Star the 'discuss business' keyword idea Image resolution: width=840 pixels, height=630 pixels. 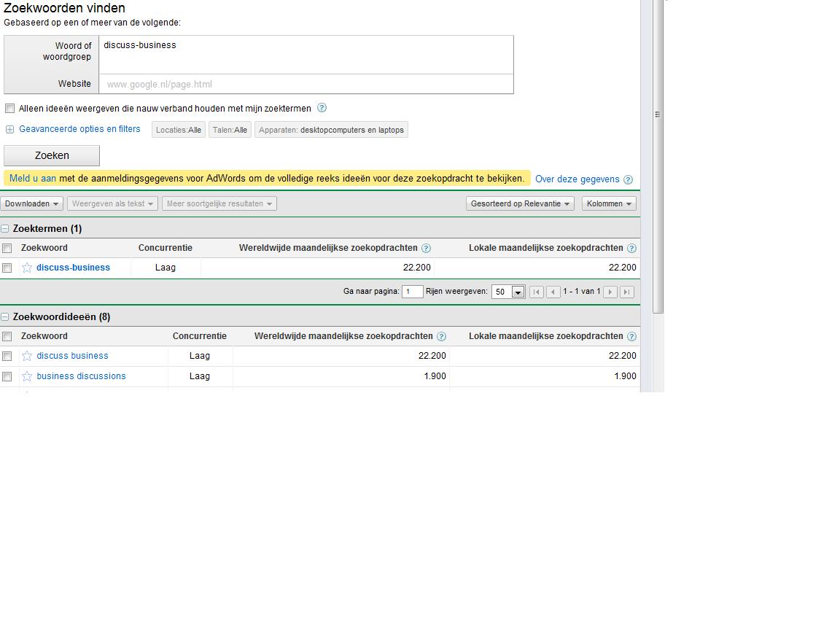pos(27,356)
